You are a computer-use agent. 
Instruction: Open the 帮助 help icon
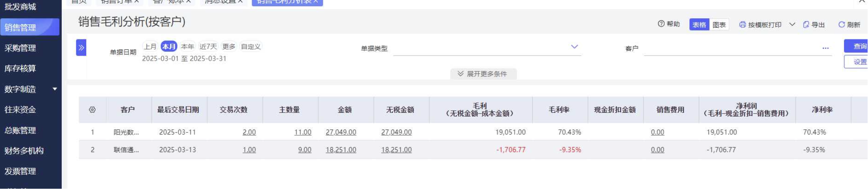pyautogui.click(x=661, y=24)
